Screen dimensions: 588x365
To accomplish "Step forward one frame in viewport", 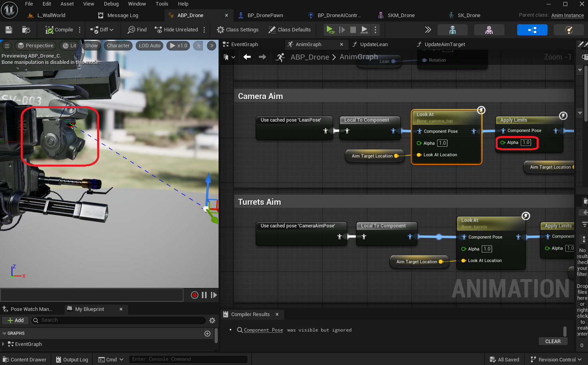I will pyautogui.click(x=214, y=295).
